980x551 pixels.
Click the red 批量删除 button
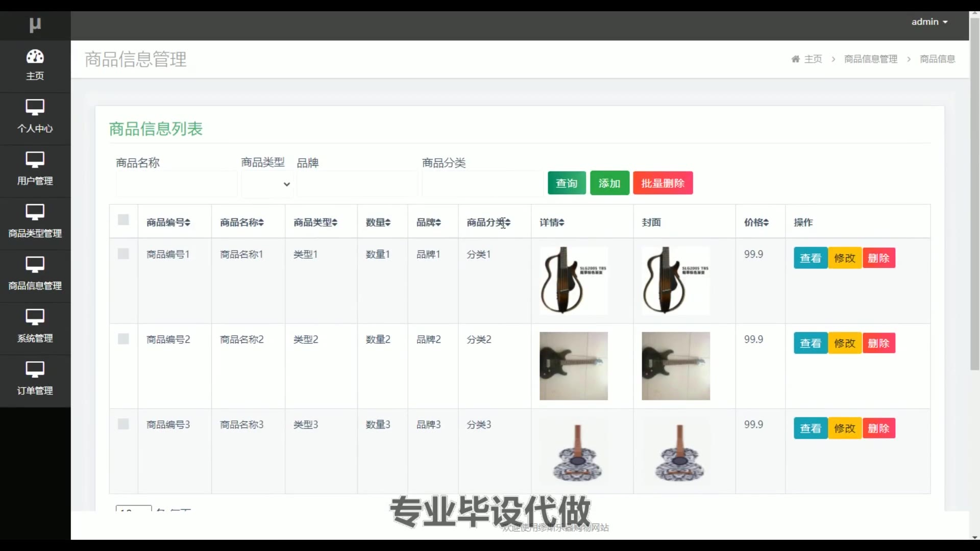663,183
